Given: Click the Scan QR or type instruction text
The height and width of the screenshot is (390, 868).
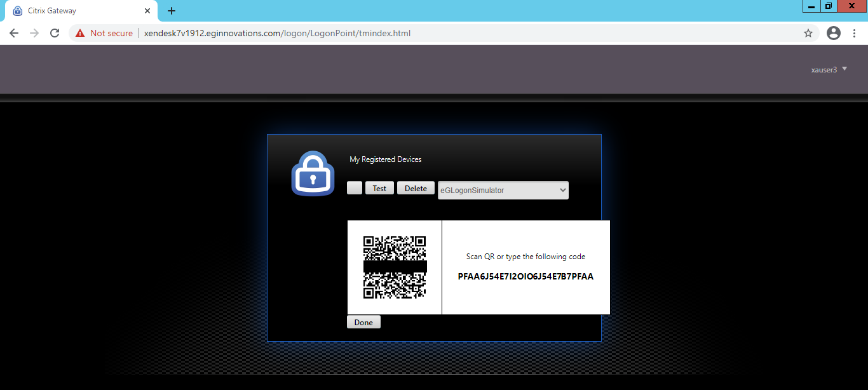Looking at the screenshot, I should tap(526, 257).
